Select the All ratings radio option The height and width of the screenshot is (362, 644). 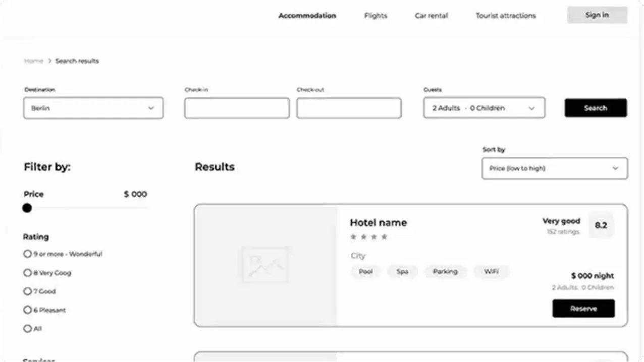27,329
